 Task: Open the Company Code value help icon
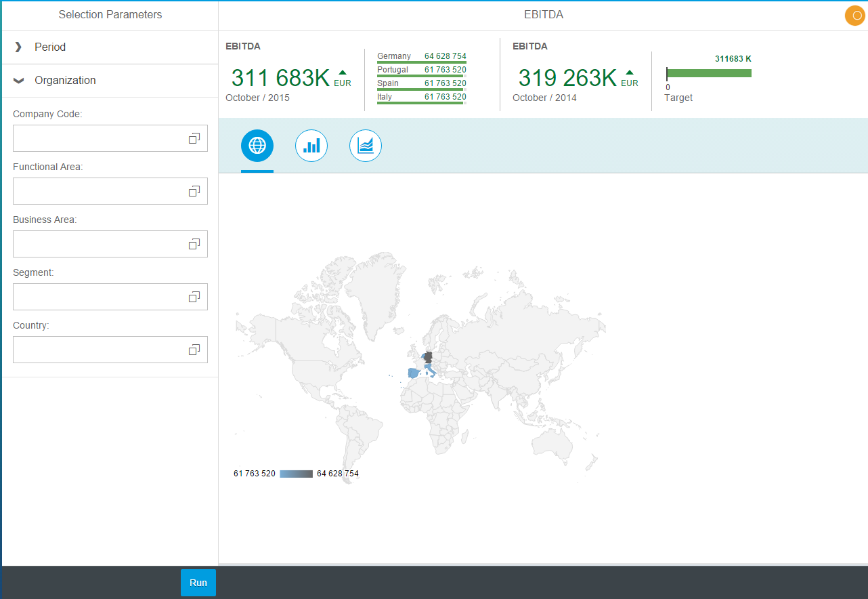195,138
